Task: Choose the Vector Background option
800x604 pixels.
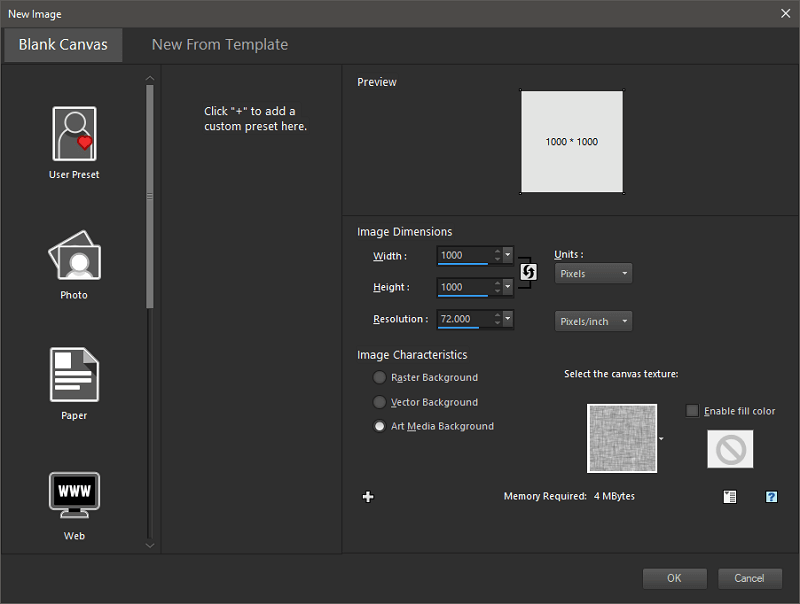Action: pos(380,402)
